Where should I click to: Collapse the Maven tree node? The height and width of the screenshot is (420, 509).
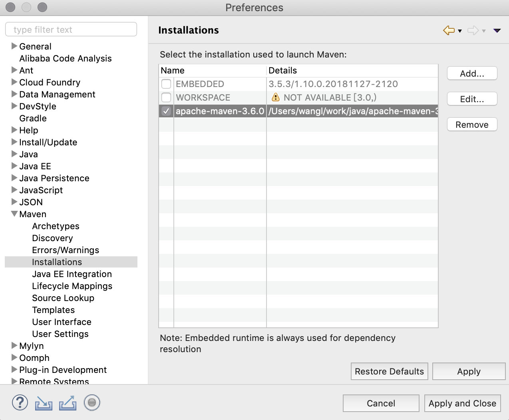click(14, 214)
